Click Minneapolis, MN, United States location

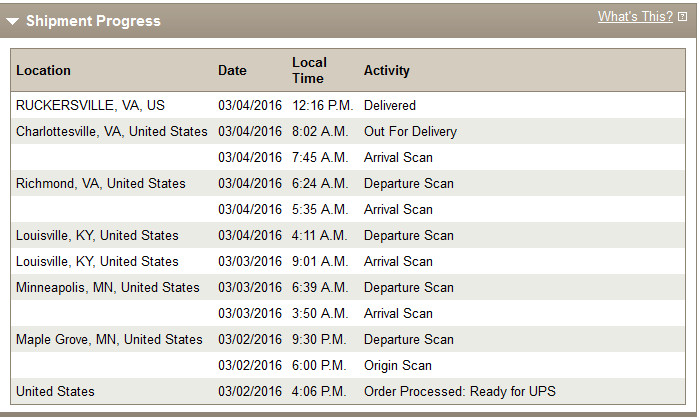107,287
